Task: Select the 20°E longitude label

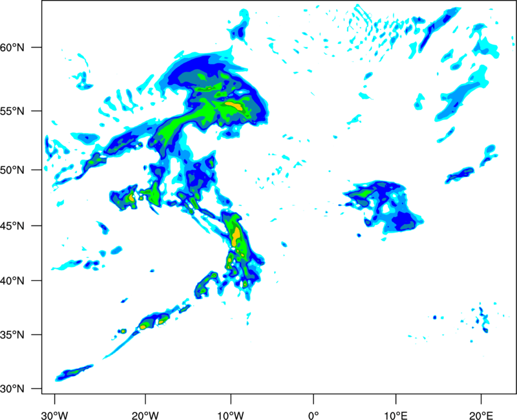Action: [x=481, y=415]
